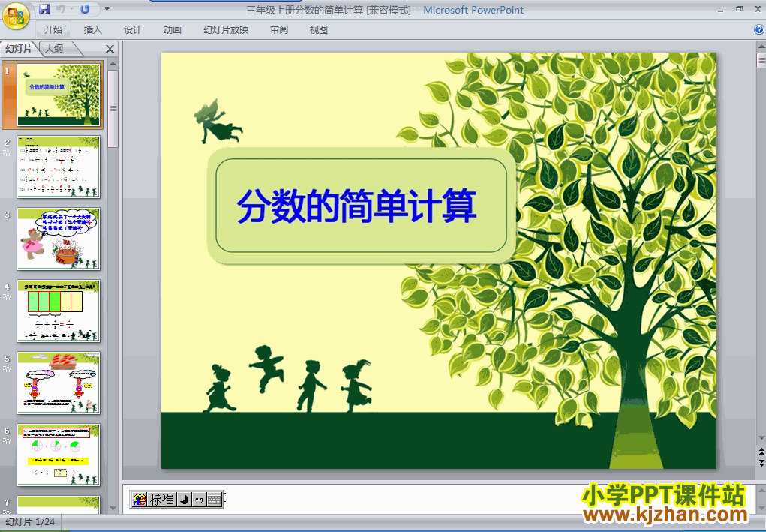
Task: Click the animation star icon beside slide 6
Action: click(7, 440)
